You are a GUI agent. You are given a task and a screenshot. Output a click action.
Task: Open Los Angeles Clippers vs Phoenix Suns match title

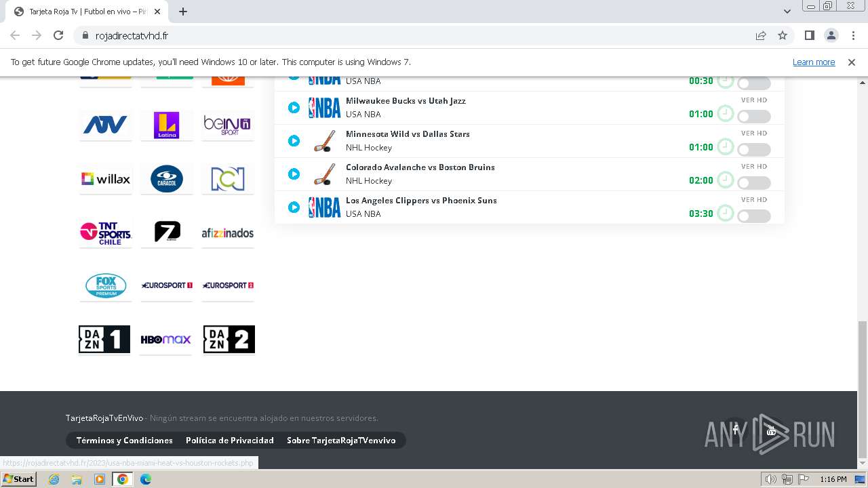tap(421, 200)
